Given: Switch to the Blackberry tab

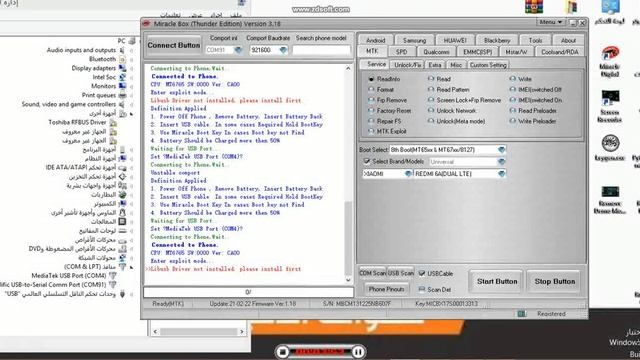Looking at the screenshot, I should pyautogui.click(x=497, y=40).
